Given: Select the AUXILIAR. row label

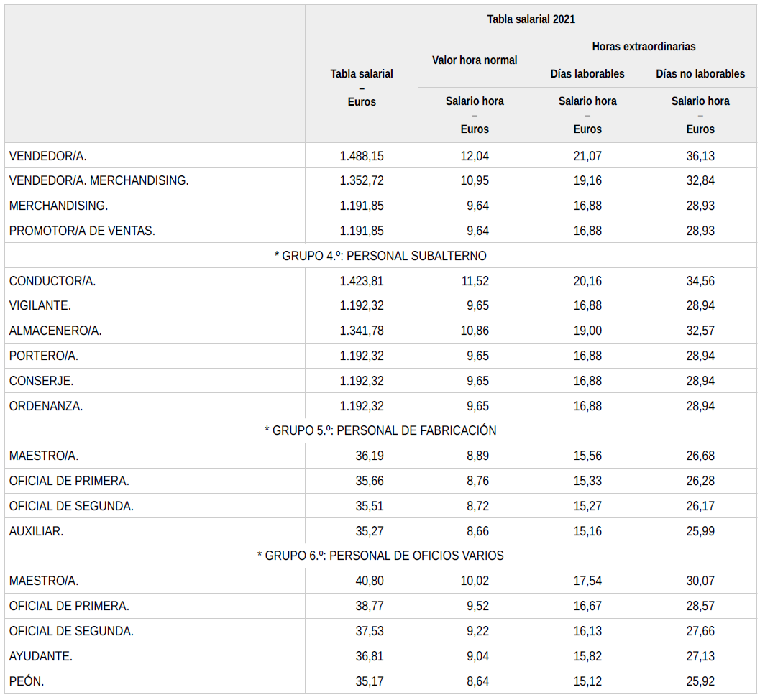Looking at the screenshot, I should tap(36, 531).
